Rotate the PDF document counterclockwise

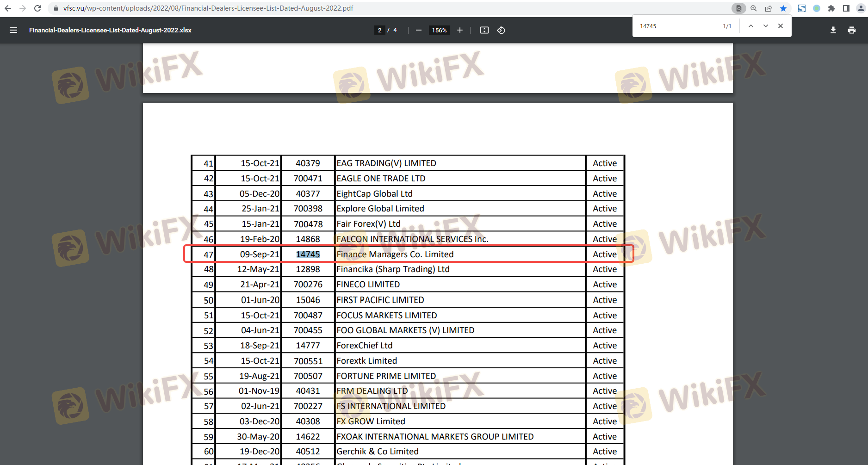(501, 30)
